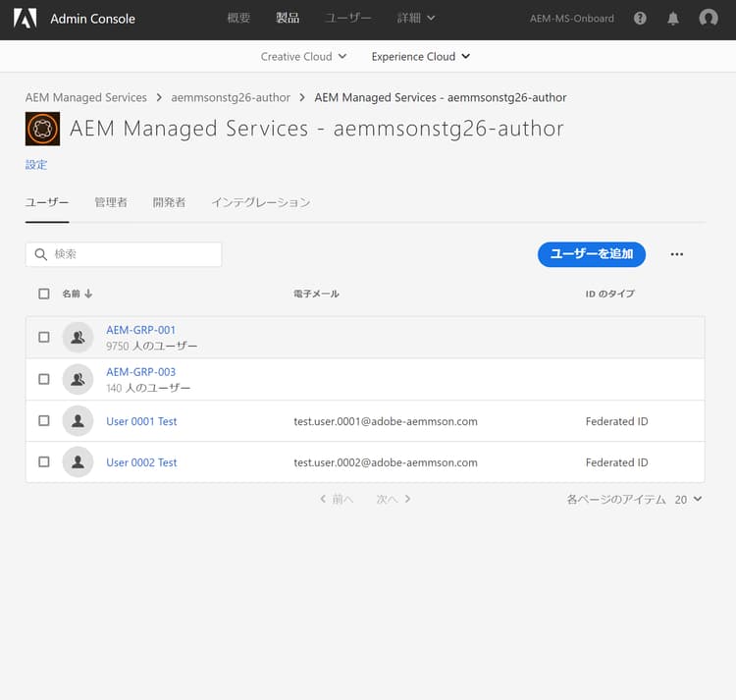
Task: Open the User 0002 Test link
Action: coord(141,462)
